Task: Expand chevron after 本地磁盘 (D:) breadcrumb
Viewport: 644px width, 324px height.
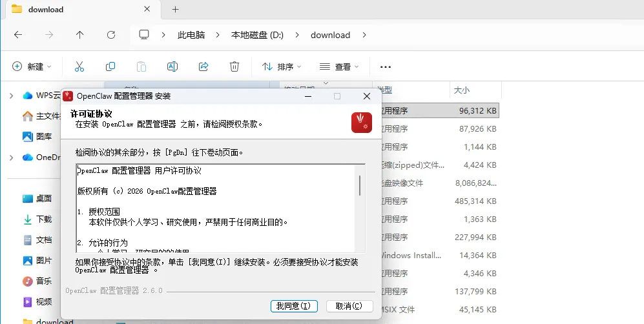Action: click(x=297, y=35)
